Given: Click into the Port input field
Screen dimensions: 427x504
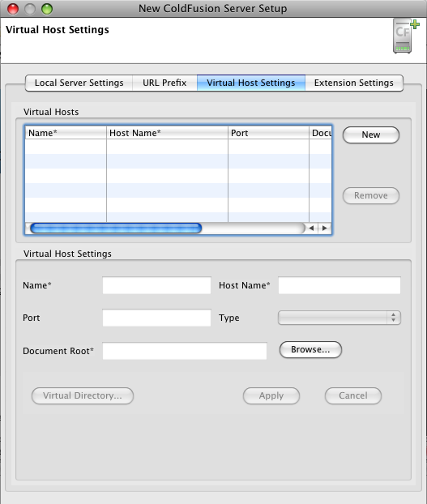Looking at the screenshot, I should coord(157,318).
